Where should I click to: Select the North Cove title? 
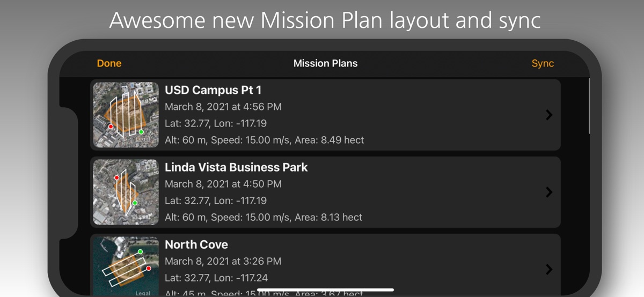[196, 244]
